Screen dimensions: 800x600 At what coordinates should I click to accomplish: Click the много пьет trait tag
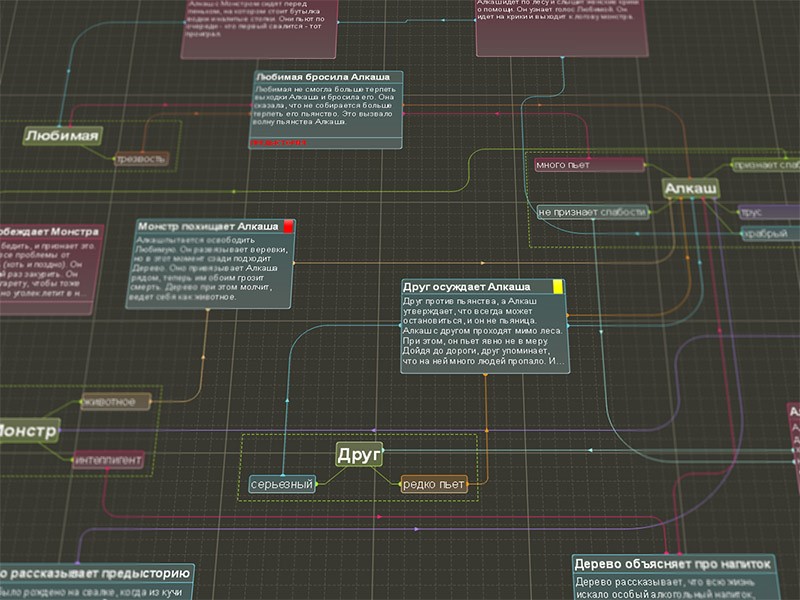click(x=574, y=165)
